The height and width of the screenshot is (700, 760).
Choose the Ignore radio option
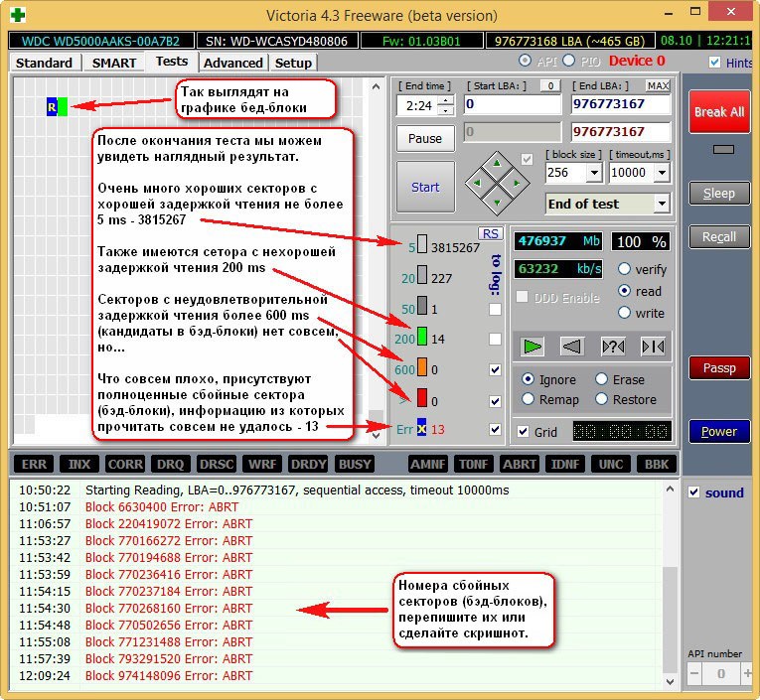528,379
